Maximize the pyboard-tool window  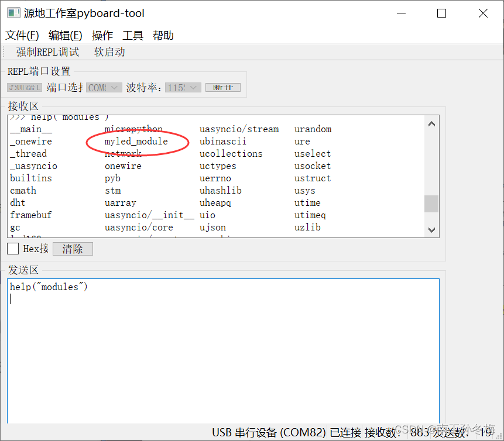[x=441, y=13]
